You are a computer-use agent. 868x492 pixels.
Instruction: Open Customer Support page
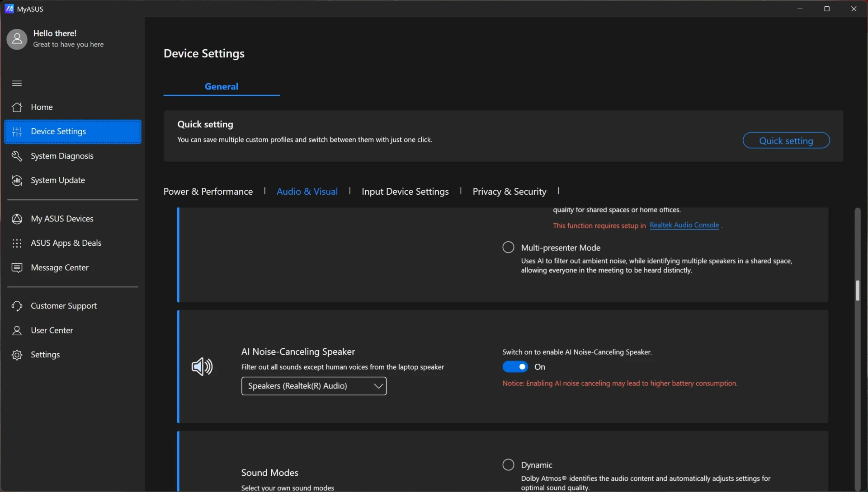coord(73,306)
